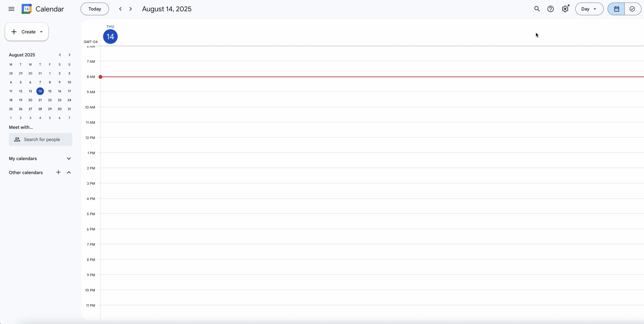Image resolution: width=644 pixels, height=324 pixels.
Task: Click the 10 PM time slot
Action: coord(372,297)
